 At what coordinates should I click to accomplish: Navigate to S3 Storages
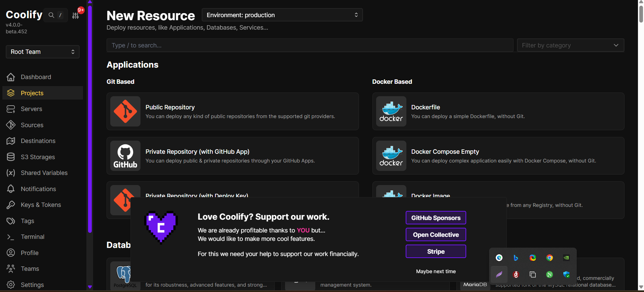[x=38, y=157]
